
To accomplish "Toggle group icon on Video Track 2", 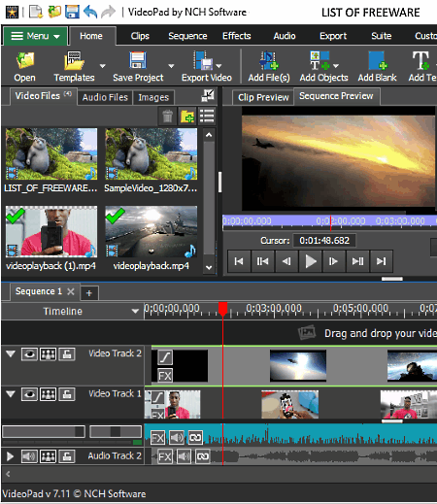I will point(48,354).
